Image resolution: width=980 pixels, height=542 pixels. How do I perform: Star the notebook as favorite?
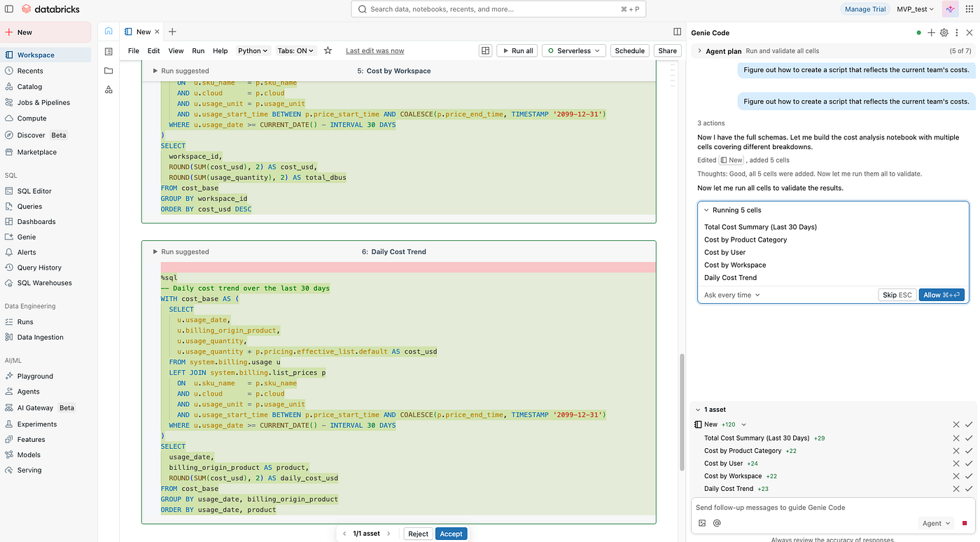coord(328,50)
